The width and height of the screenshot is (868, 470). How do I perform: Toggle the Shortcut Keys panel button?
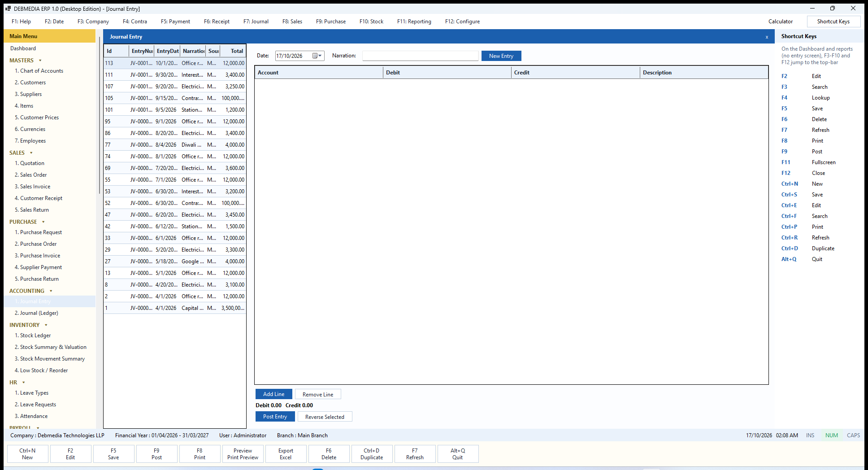[833, 22]
